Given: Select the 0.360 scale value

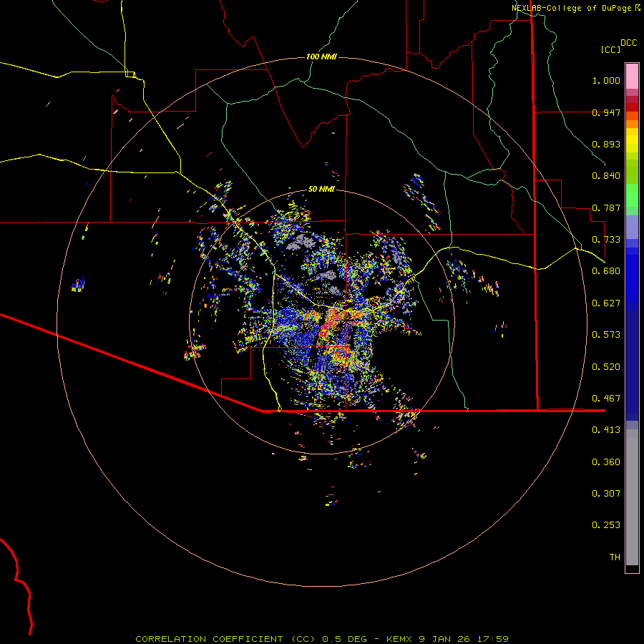Looking at the screenshot, I should tap(606, 462).
